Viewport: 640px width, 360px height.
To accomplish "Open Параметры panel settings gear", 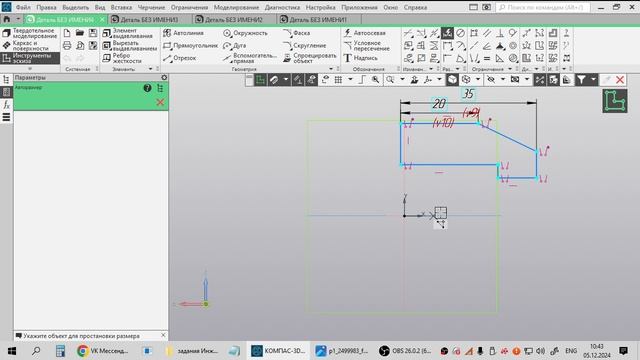I will pos(164,78).
